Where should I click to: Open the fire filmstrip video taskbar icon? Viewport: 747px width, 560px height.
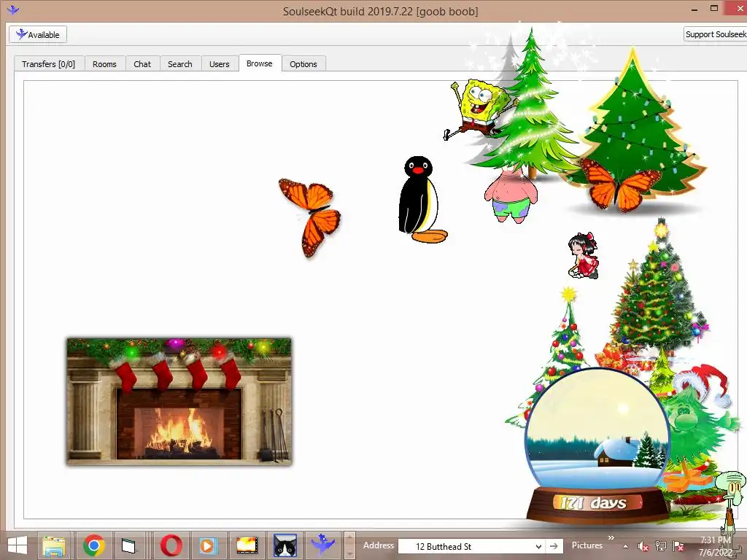pyautogui.click(x=247, y=545)
